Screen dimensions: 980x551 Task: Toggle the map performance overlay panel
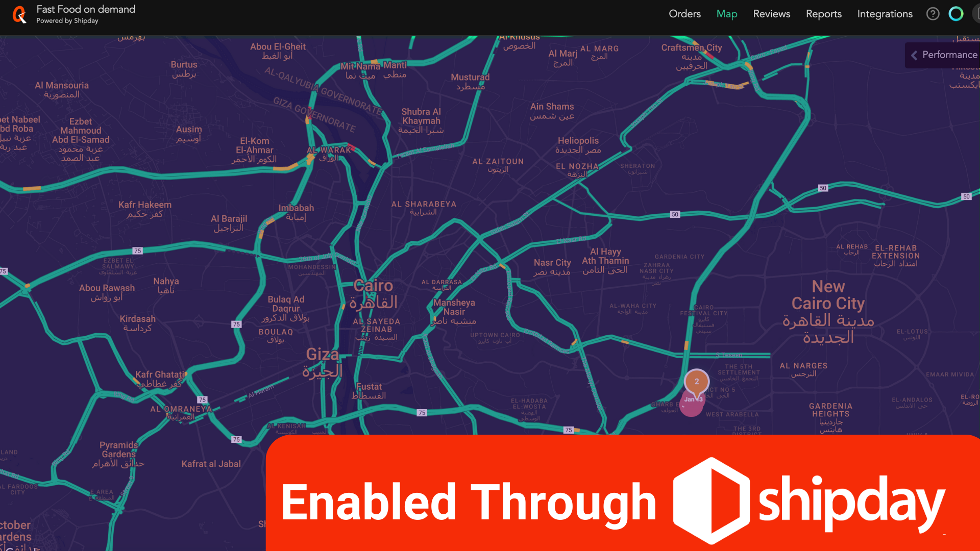(x=943, y=55)
